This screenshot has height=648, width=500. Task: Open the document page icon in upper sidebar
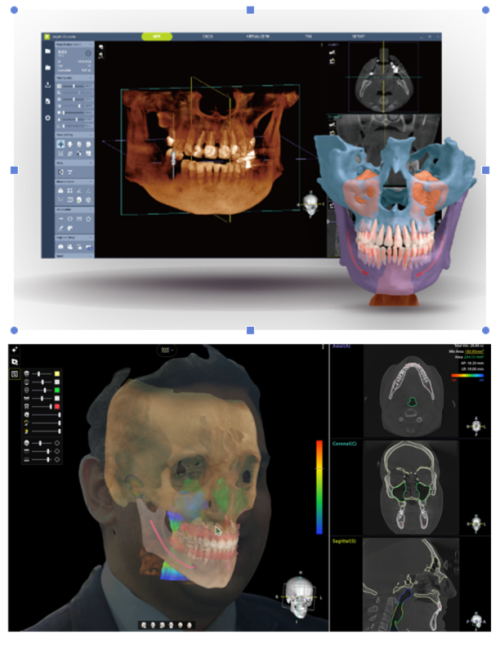[x=48, y=101]
